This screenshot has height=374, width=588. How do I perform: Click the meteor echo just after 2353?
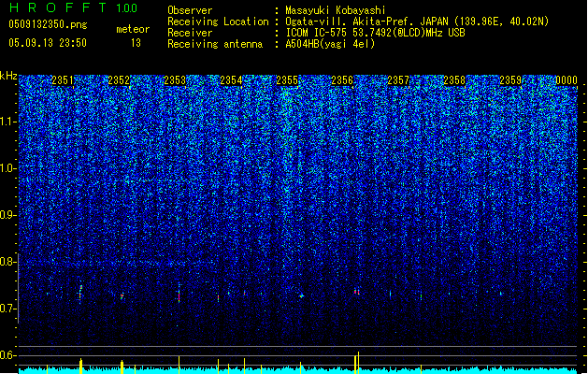179,295
